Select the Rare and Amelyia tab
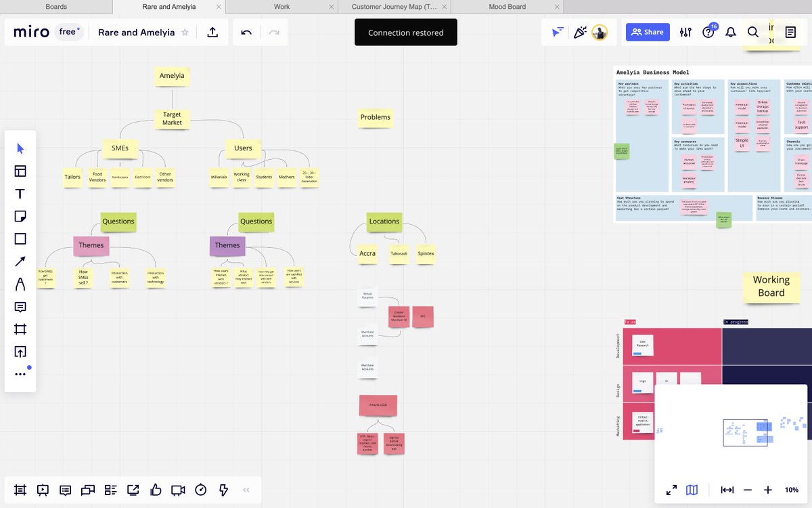This screenshot has width=812, height=508. click(x=169, y=7)
